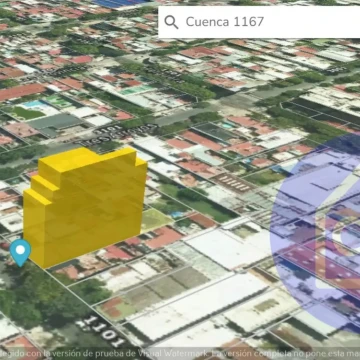Click the Visual Watermark trial notice text
This screenshot has width=360, height=360.
180,353
